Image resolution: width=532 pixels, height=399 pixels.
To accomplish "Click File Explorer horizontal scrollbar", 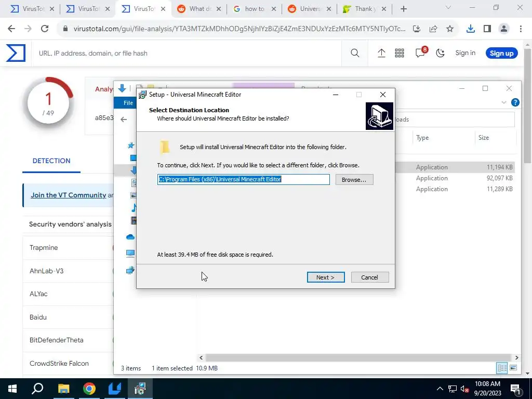I will pos(358,357).
